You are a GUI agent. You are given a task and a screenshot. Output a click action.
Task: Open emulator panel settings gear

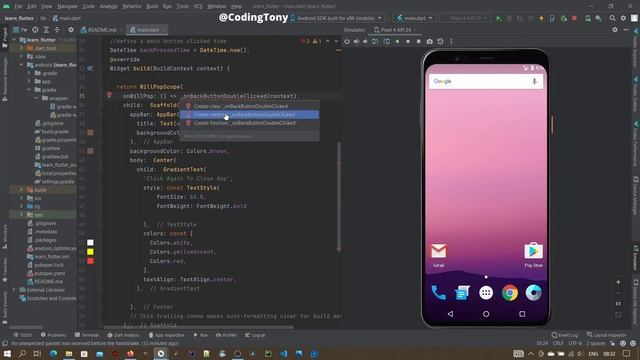coord(615,30)
